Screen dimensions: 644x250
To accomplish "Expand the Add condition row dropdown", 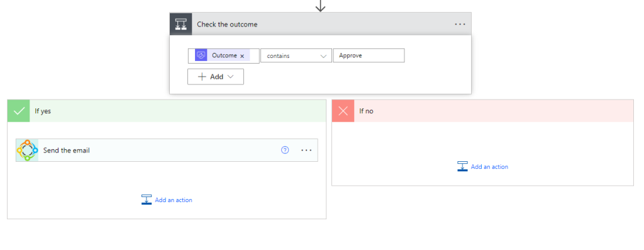I will [216, 76].
